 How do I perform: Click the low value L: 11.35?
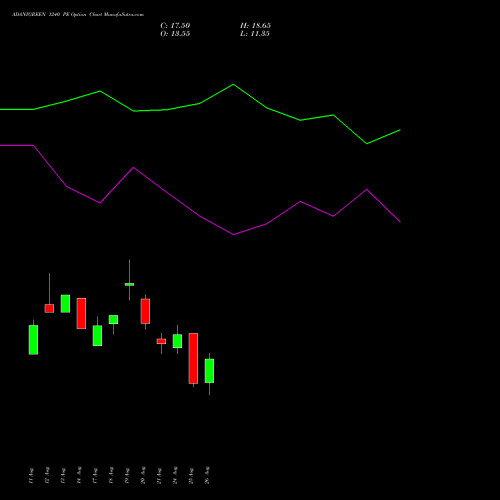tap(255, 34)
